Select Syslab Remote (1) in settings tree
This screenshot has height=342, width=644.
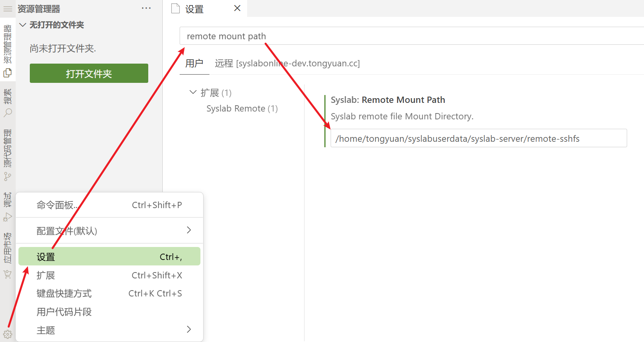[242, 109]
